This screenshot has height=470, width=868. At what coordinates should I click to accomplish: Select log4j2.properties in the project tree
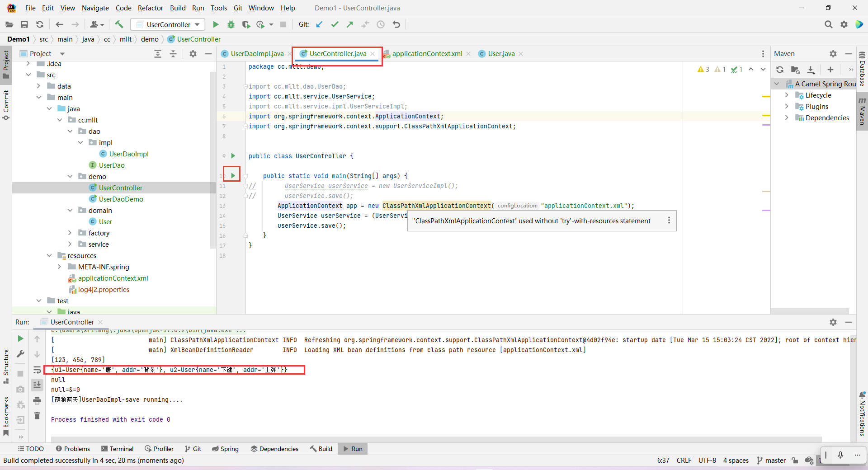[104, 289]
